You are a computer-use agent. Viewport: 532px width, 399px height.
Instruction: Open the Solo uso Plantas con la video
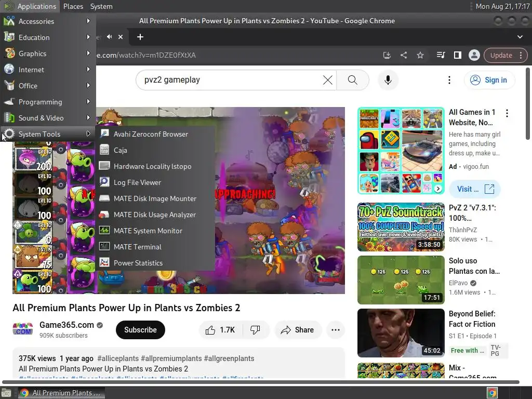(401, 280)
